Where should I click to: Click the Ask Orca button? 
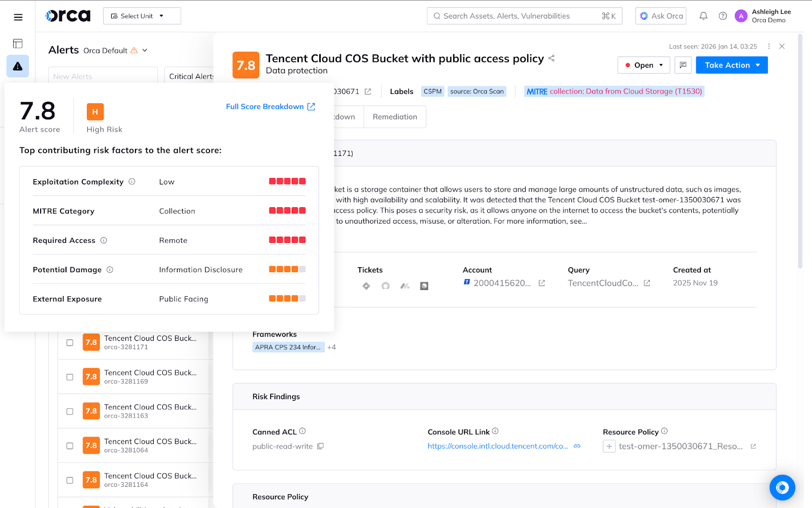(661, 16)
